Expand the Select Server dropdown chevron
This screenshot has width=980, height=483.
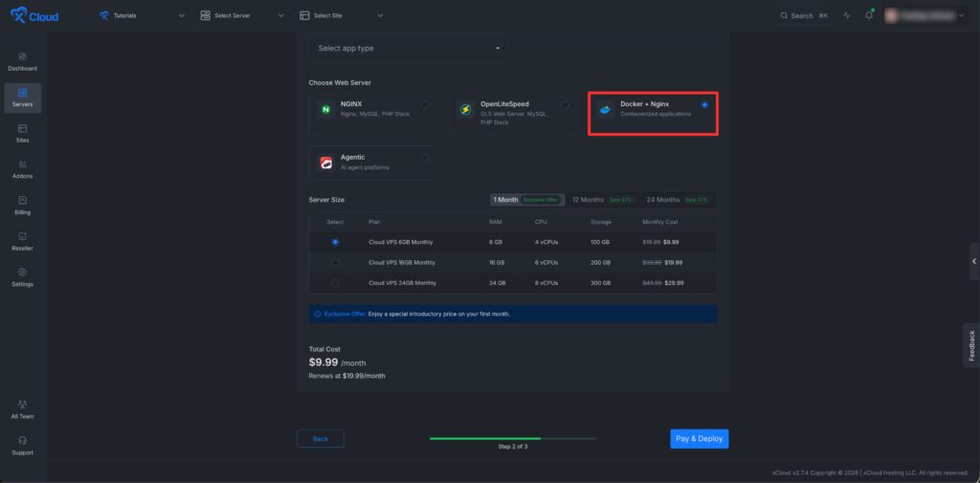(x=281, y=15)
